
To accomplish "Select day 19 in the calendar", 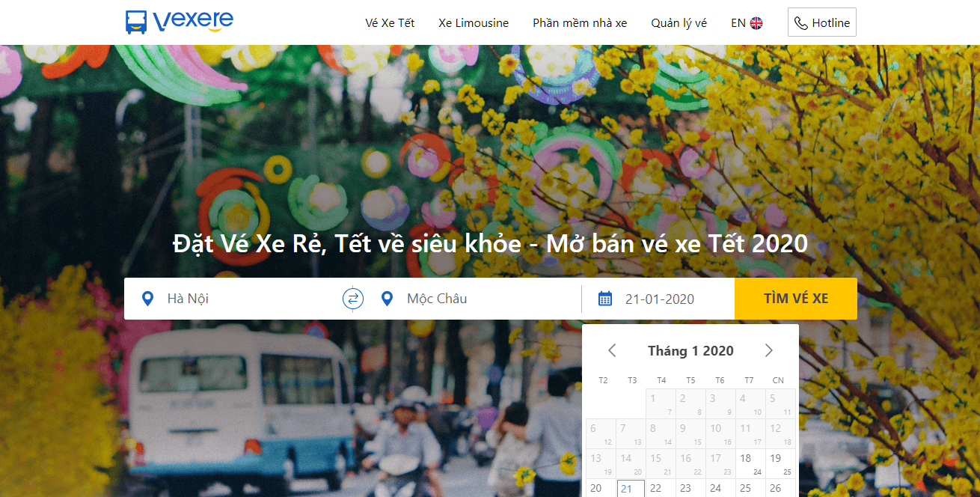I will (x=780, y=464).
